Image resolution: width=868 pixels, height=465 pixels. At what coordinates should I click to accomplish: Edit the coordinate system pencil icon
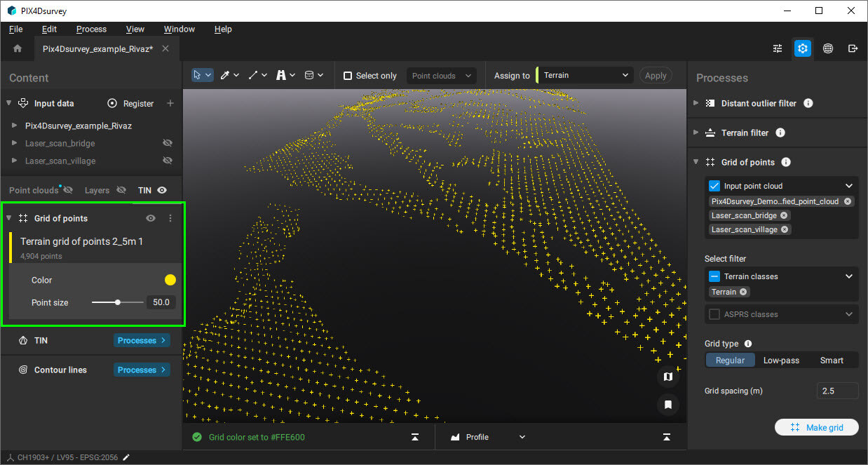126,458
